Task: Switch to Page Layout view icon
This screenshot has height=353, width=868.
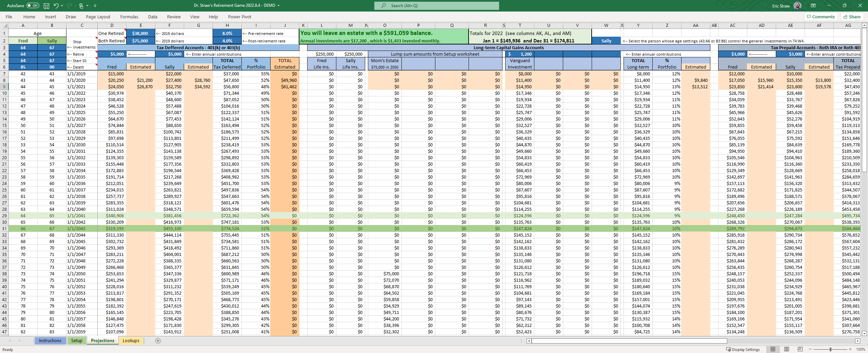Action: (787, 349)
